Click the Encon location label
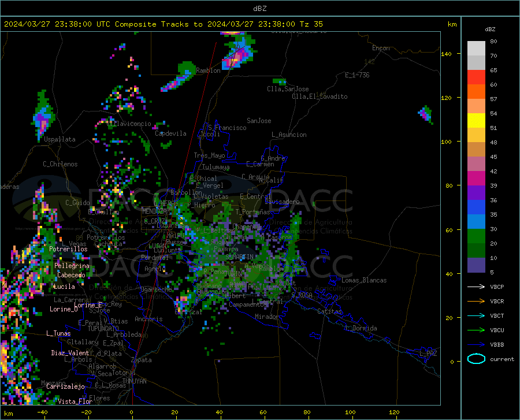 pyautogui.click(x=381, y=48)
